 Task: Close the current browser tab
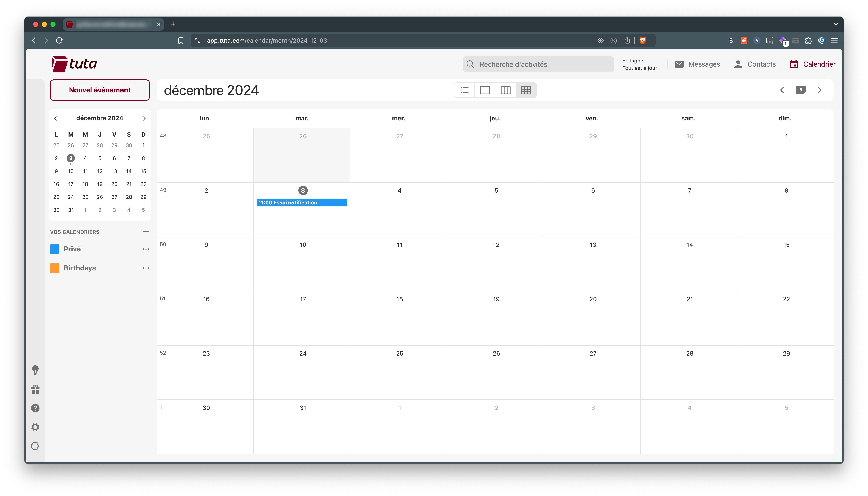click(159, 25)
